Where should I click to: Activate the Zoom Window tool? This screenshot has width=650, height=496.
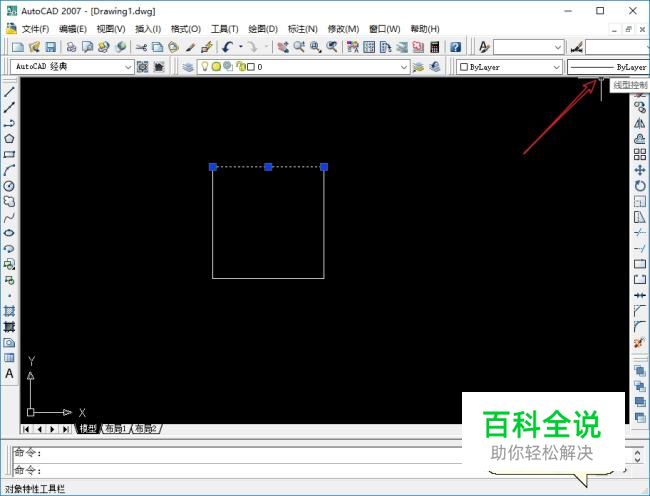tap(315, 47)
